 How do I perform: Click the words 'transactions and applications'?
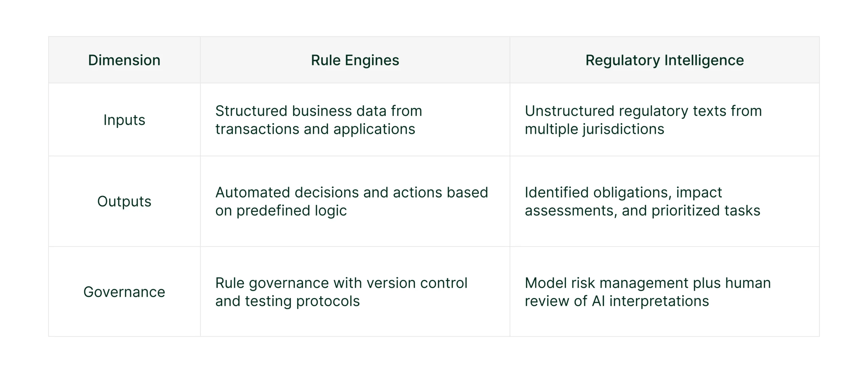315,129
